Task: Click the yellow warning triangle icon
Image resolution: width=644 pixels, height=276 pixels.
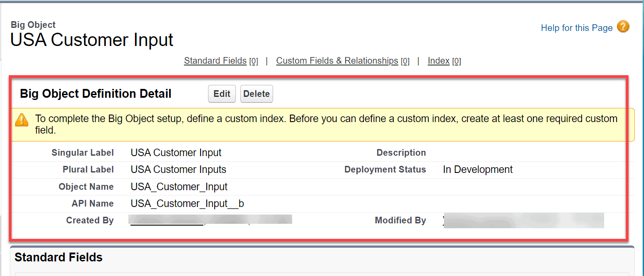Action: (22, 119)
